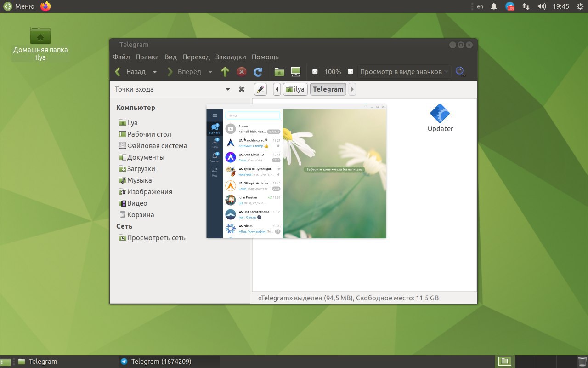588x368 pixels.
Task: Click the Telegram search field Поиск
Action: pos(253,115)
